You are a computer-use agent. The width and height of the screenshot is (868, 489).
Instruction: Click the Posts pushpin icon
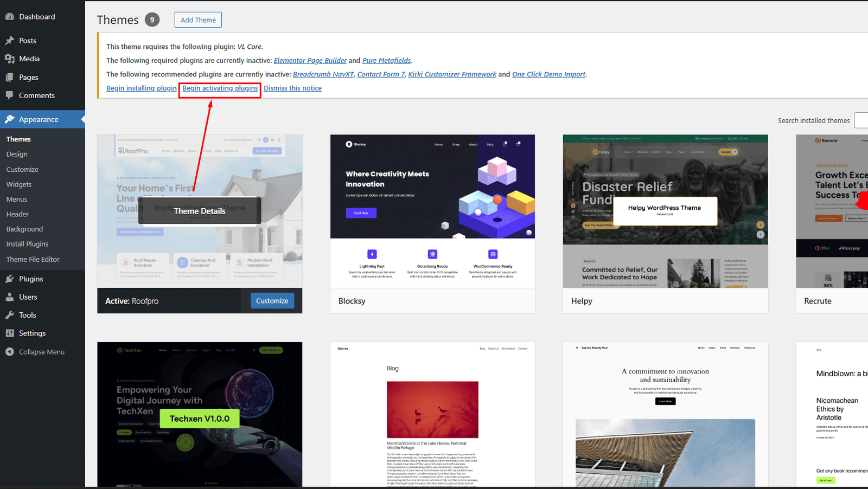[x=9, y=41]
